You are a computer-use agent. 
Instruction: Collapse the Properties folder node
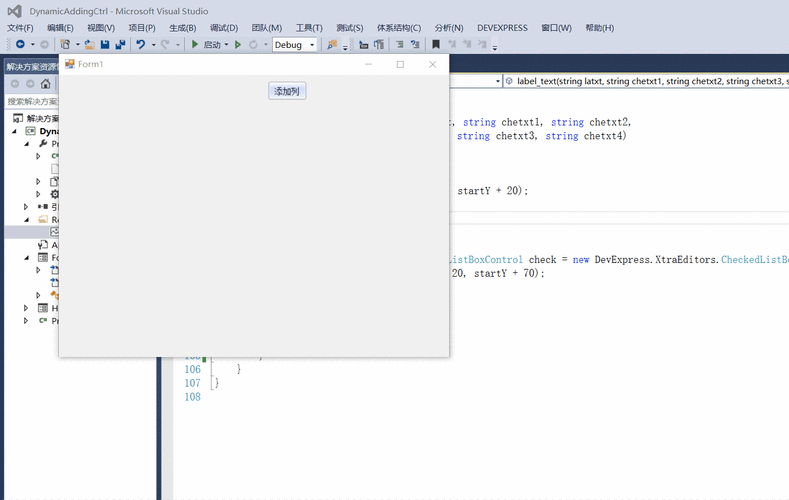(27, 143)
